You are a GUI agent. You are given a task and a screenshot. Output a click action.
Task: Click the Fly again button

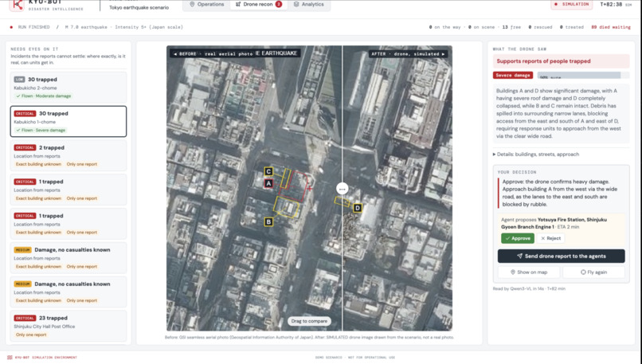[x=593, y=272]
